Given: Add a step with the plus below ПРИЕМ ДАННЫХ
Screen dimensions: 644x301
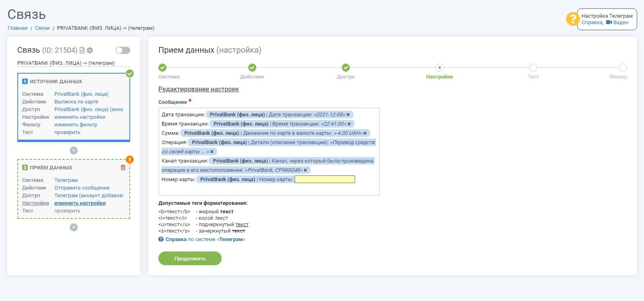Looking at the screenshot, I should (74, 227).
